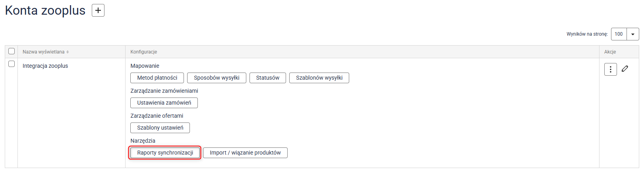The width and height of the screenshot is (644, 172).
Task: Click Import / wiązanie produktów
Action: [x=245, y=153]
